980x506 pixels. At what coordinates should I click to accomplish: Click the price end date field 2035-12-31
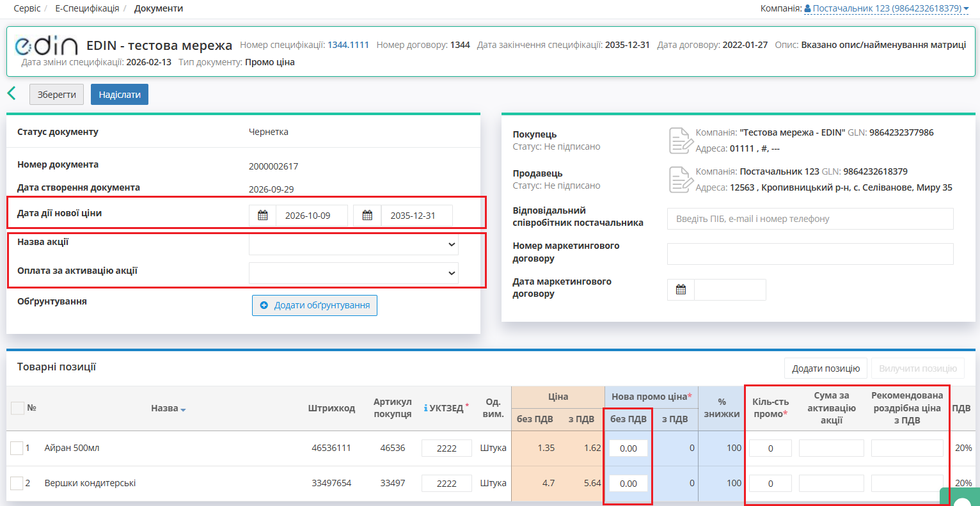pos(416,216)
